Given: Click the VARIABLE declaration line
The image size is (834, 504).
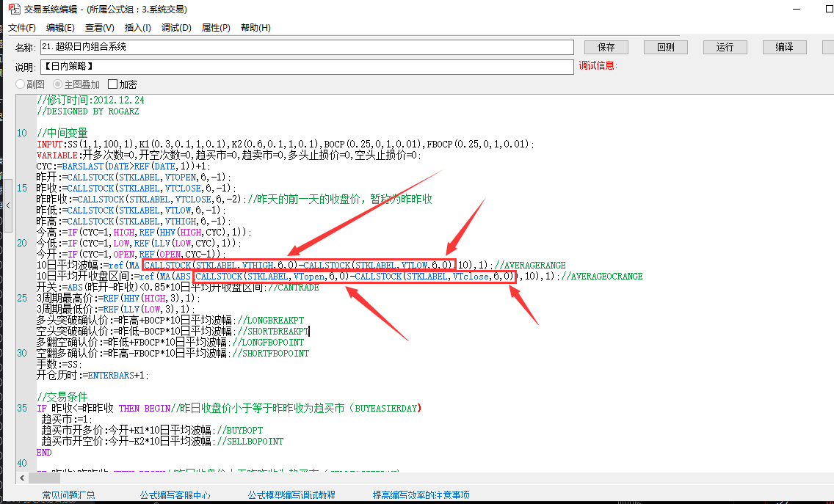Looking at the screenshot, I should coord(229,156).
